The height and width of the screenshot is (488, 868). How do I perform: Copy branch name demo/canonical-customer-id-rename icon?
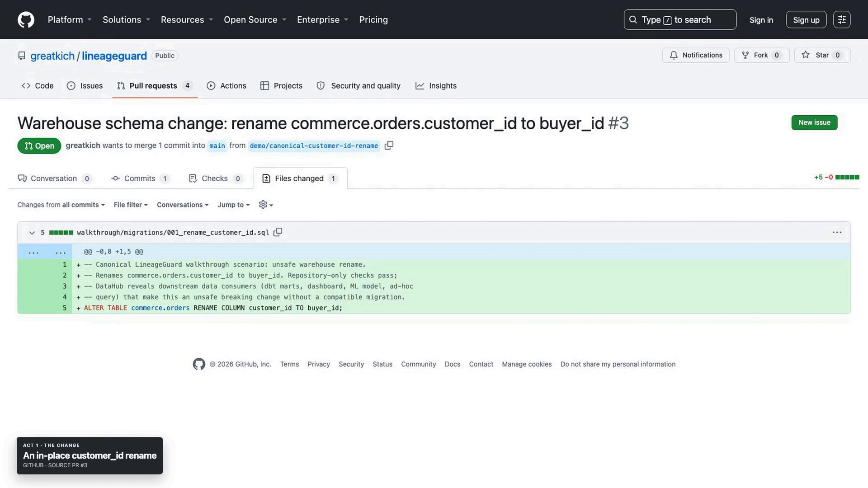pos(389,145)
